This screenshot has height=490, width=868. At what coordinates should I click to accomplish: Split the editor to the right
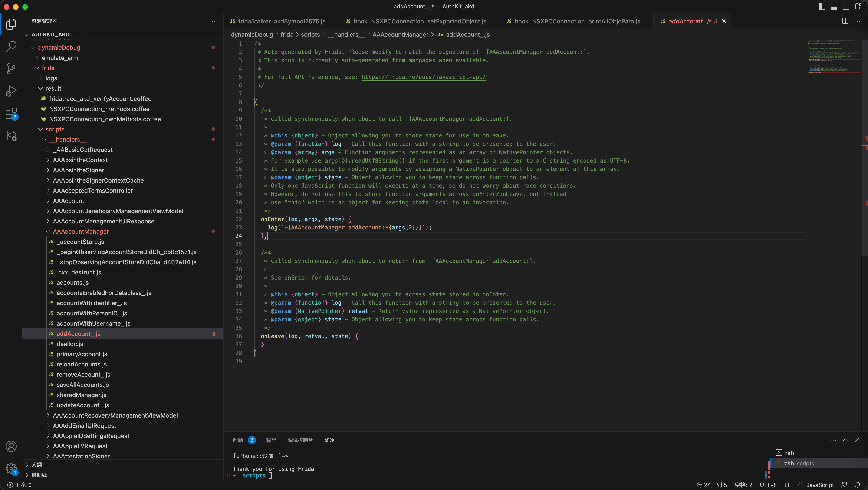pyautogui.click(x=845, y=21)
